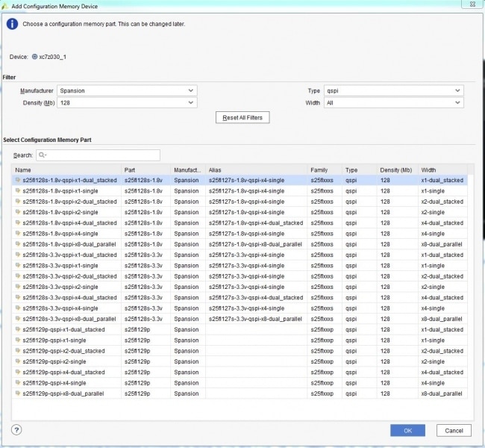Click memory icon of s25fl128s-1.8v-qspi-x1-dual_stacked row

18,180
